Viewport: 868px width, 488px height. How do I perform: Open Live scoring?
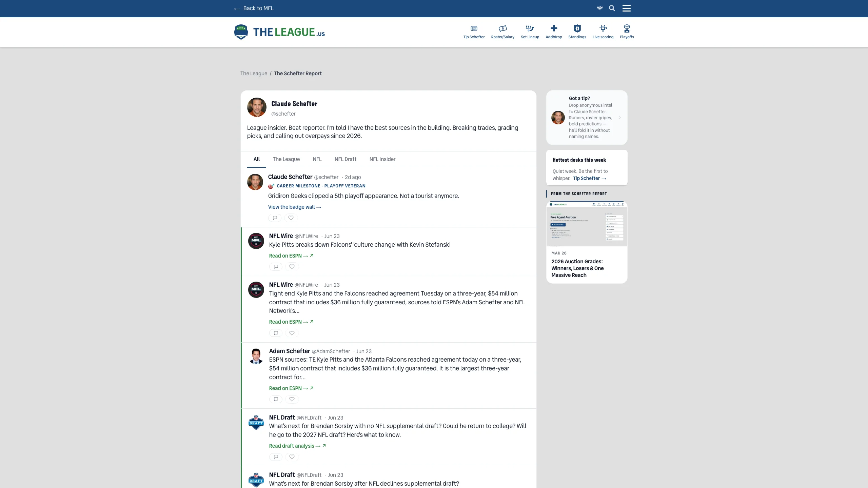click(603, 32)
